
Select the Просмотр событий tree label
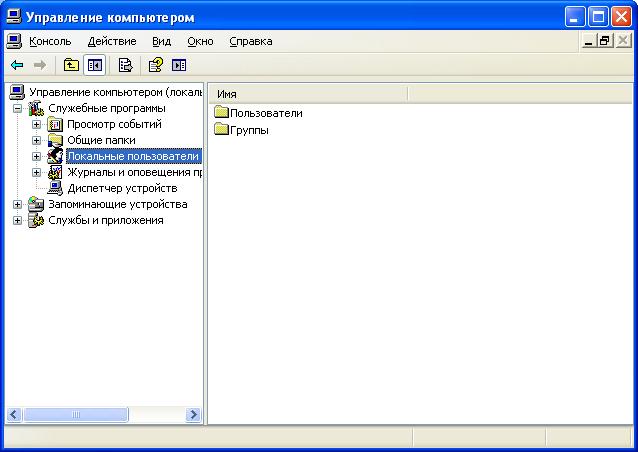(114, 124)
